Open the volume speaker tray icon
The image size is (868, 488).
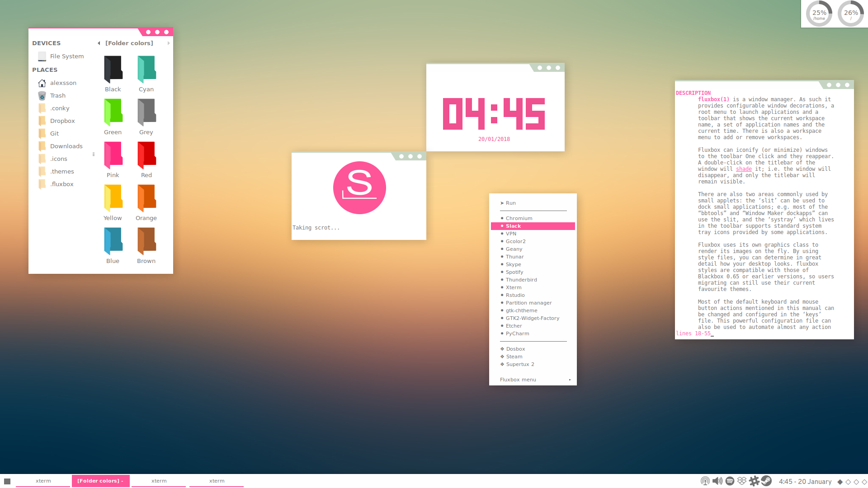(717, 481)
